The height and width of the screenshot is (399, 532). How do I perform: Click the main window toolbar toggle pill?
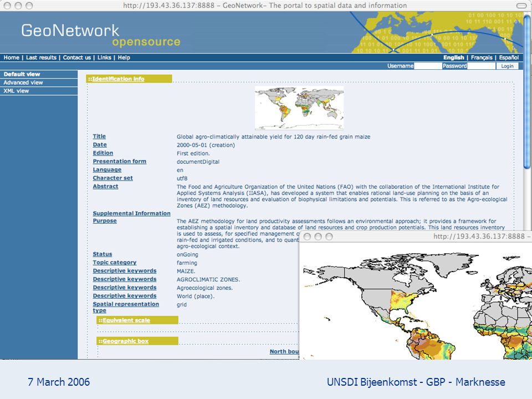pos(521,6)
